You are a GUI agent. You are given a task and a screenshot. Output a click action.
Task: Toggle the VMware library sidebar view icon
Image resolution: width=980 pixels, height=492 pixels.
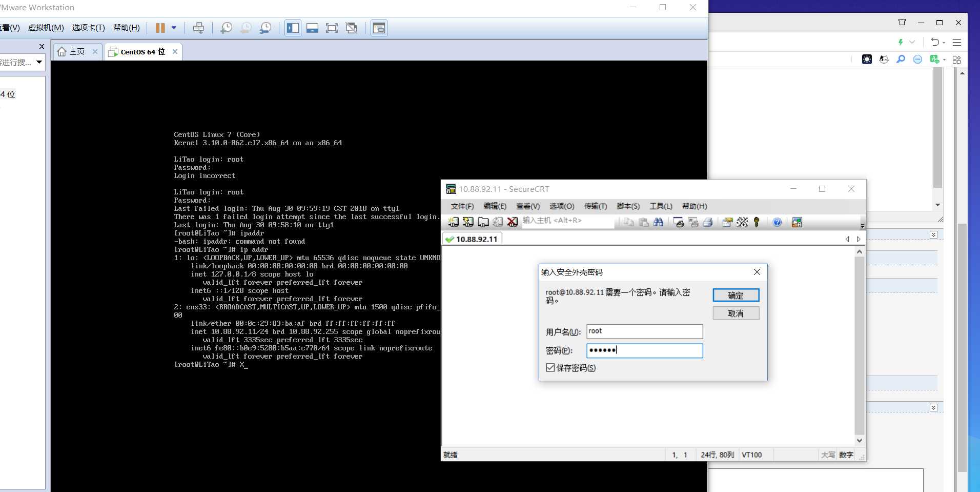293,28
